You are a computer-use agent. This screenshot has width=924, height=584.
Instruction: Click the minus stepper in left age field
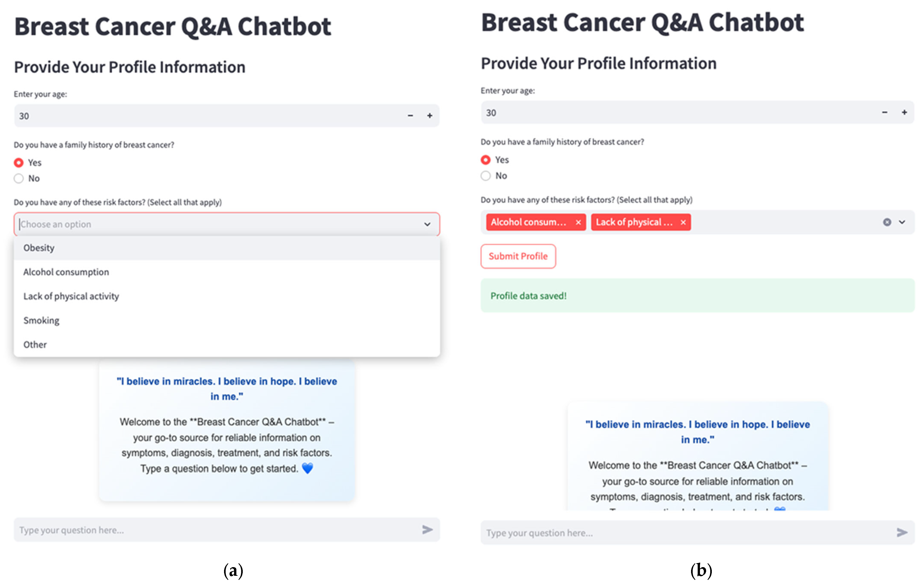pyautogui.click(x=410, y=115)
